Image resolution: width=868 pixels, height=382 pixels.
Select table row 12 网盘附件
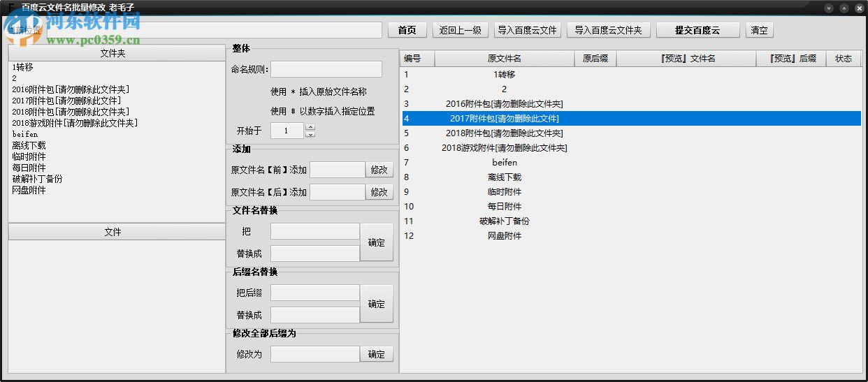631,236
